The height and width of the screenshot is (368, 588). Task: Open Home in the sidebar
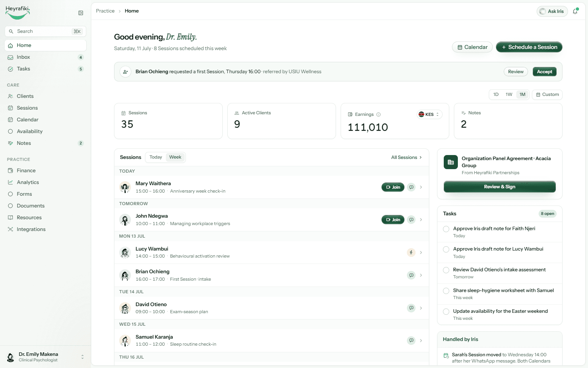point(45,45)
